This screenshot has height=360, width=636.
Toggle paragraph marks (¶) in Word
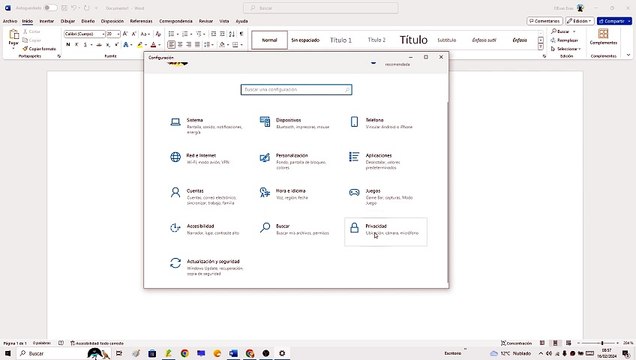[242, 34]
